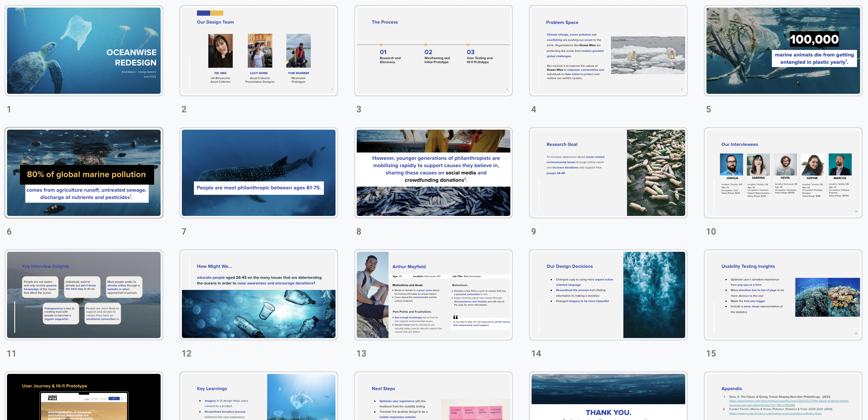Open slide 9 Research Goal thumbnail
Screen dimensions: 868x420
pos(608,173)
